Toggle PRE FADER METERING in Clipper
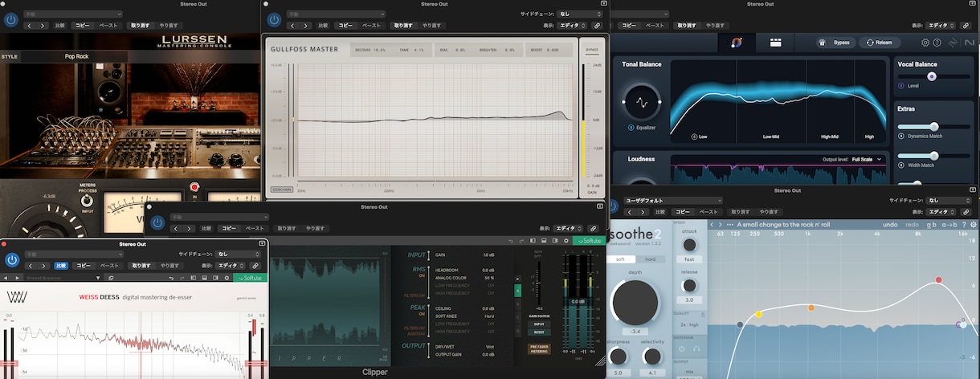 539,348
